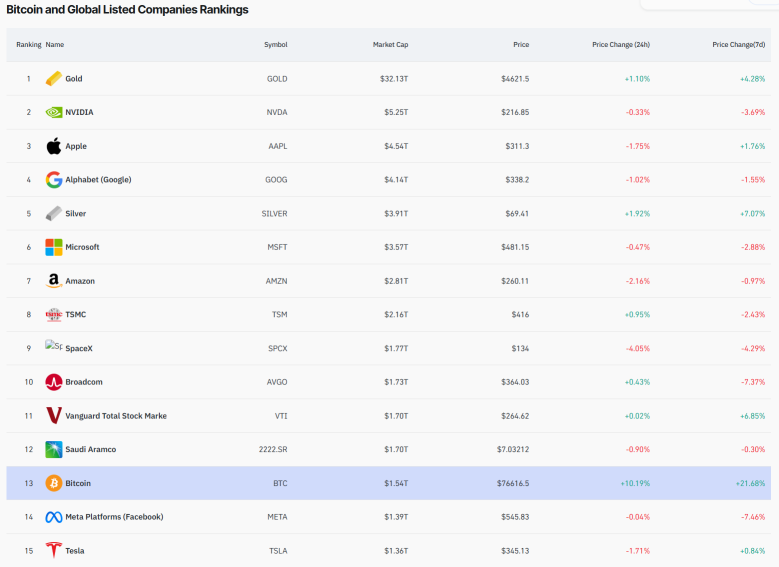This screenshot has width=779, height=567.
Task: Click the Meta infinity logo
Action: [54, 517]
